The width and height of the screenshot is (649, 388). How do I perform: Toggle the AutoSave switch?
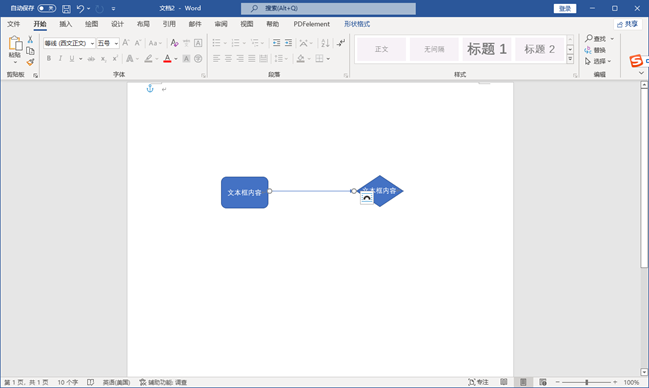coord(46,8)
